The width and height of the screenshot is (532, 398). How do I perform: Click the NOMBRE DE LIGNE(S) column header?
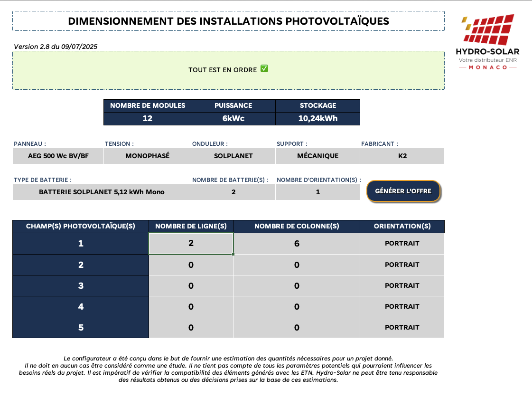[x=191, y=226]
